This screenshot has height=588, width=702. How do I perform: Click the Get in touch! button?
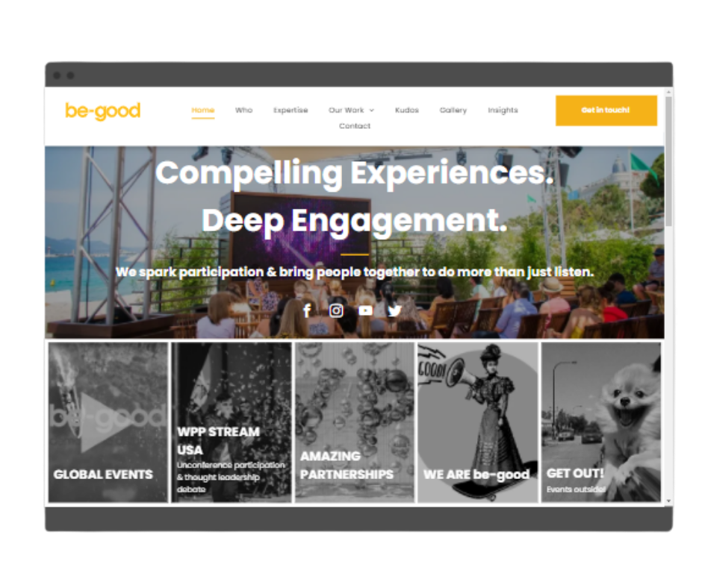[606, 110]
